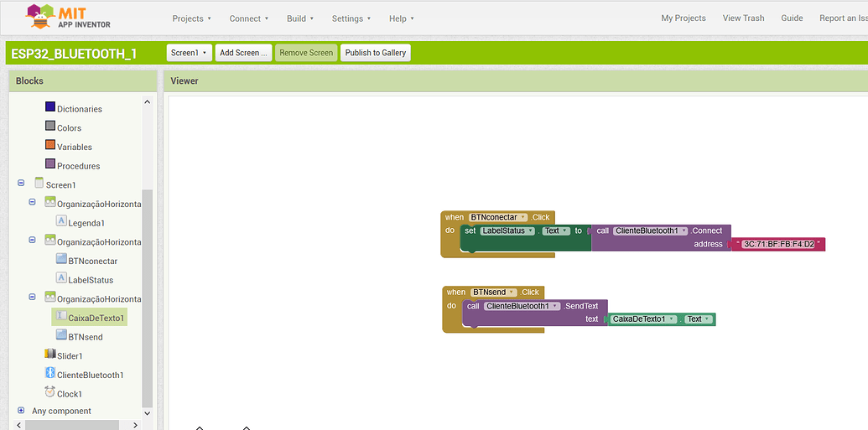Click the BTNsend button icon in tree
The width and height of the screenshot is (868, 430).
(x=61, y=335)
